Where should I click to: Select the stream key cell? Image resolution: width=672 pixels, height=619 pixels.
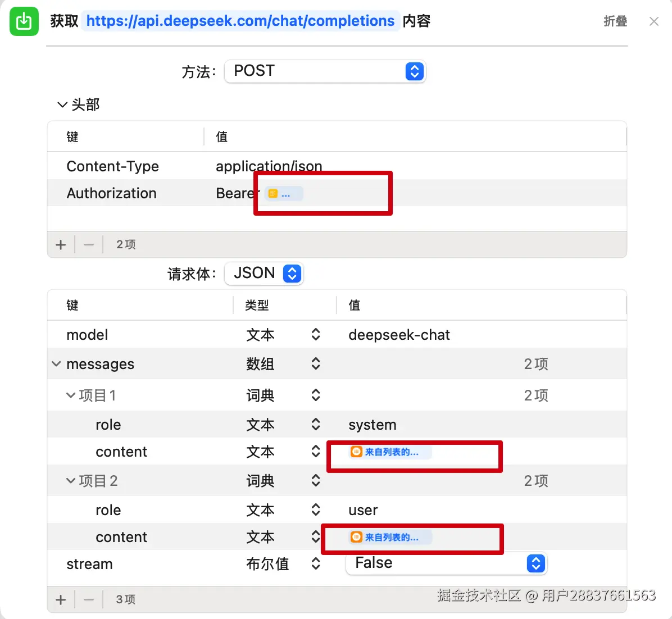pyautogui.click(x=89, y=564)
